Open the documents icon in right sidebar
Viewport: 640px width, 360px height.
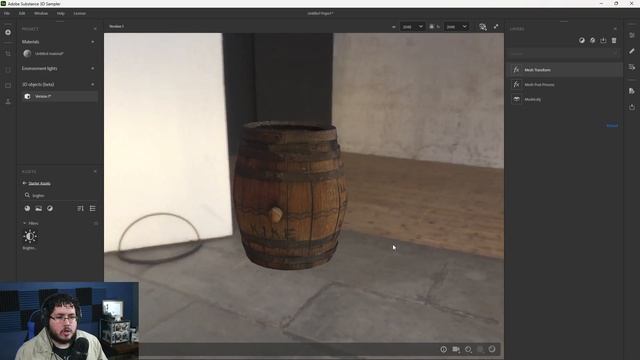(632, 91)
